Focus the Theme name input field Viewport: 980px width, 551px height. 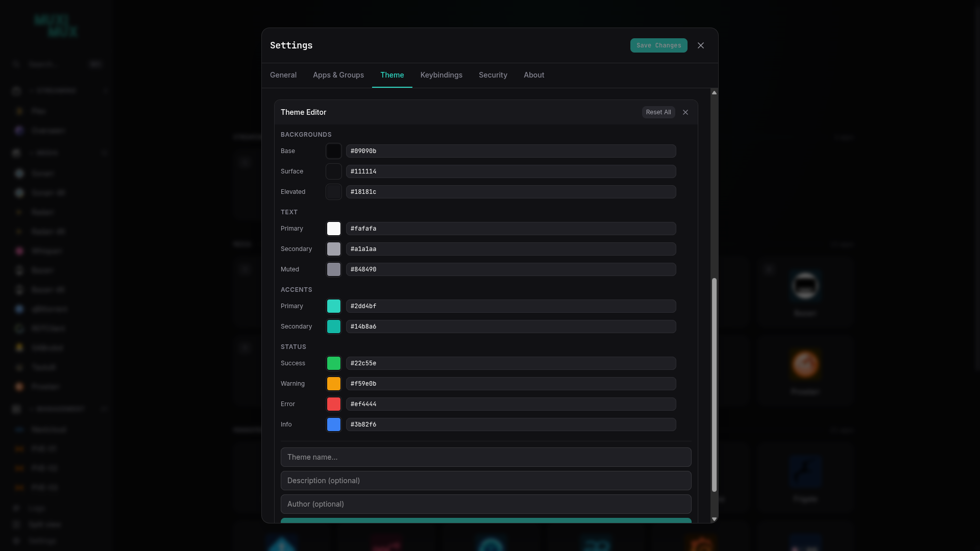[x=486, y=457]
